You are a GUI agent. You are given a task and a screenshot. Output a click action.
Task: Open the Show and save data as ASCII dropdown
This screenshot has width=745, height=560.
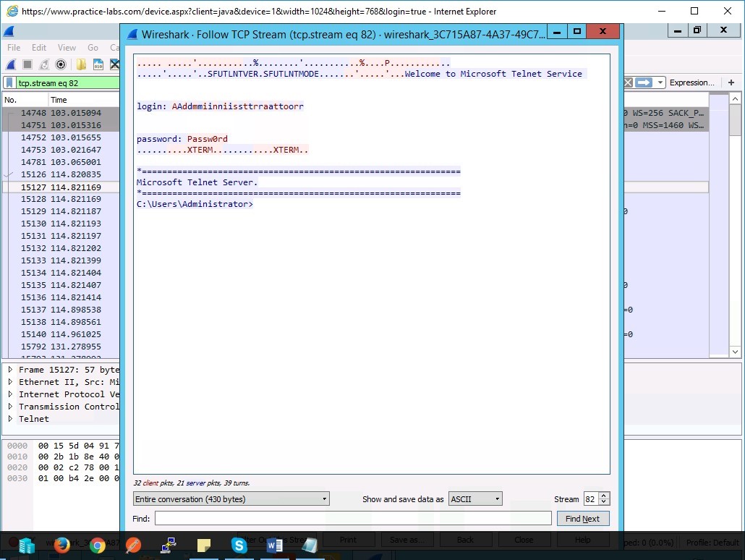point(475,499)
